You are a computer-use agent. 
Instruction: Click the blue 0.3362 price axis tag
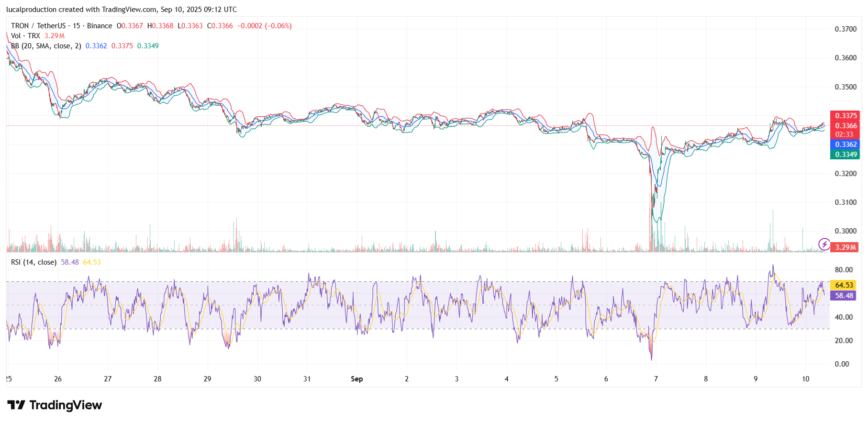pos(845,145)
